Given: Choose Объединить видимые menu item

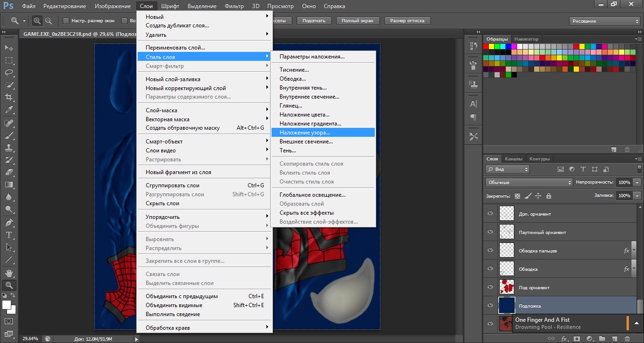Looking at the screenshot, I should click(x=205, y=305).
